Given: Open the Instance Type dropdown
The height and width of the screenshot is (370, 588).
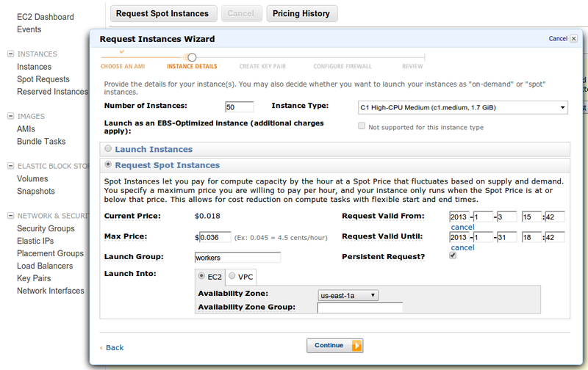Looking at the screenshot, I should (462, 108).
